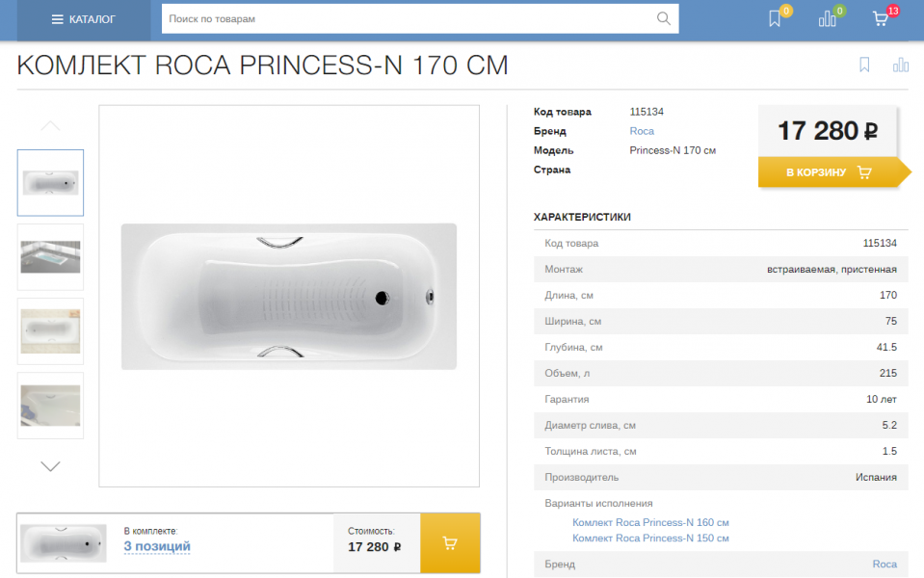The image size is (924, 578).
Task: Open shopping cart icon in header
Action: 880,18
